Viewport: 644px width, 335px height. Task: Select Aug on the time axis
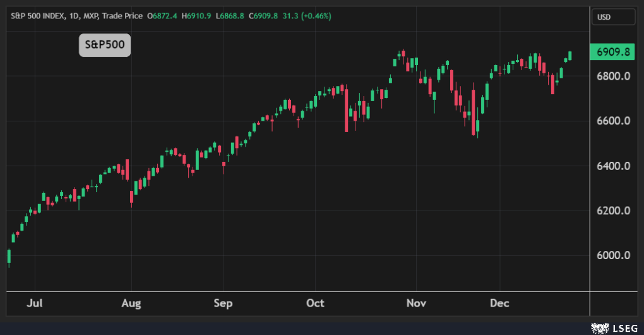pos(131,303)
